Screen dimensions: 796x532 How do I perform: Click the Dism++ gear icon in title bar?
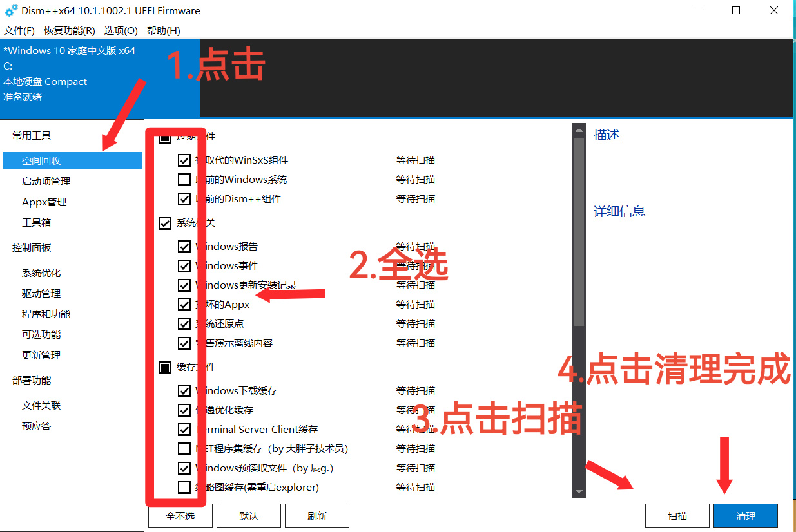(11, 11)
